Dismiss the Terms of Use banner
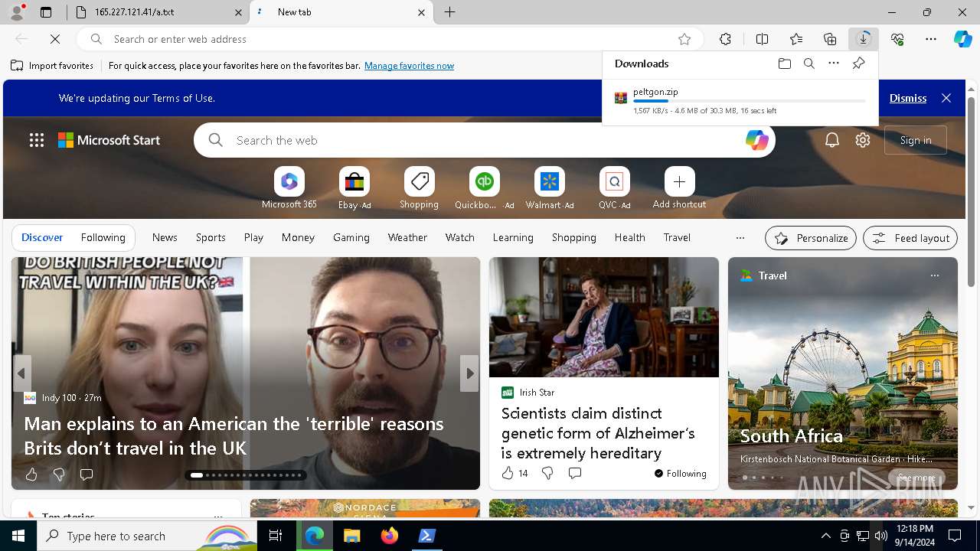 click(908, 98)
